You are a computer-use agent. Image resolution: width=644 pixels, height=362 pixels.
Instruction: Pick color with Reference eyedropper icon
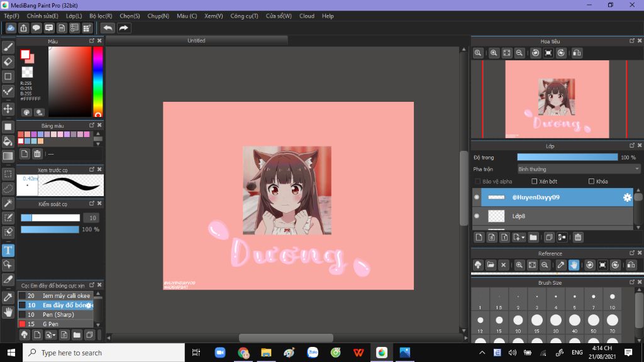pos(560,265)
